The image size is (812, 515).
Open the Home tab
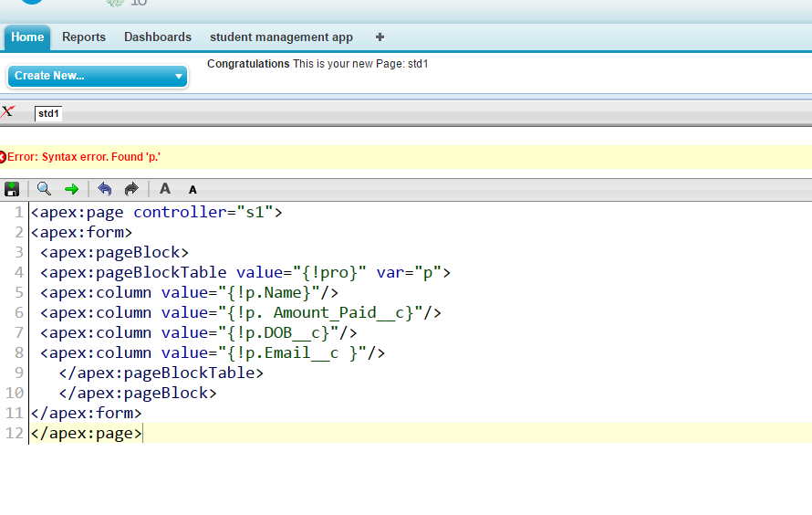[27, 37]
